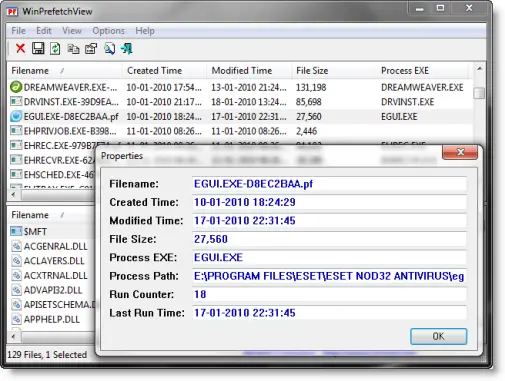Click the 131,198 file size cell

[311, 87]
